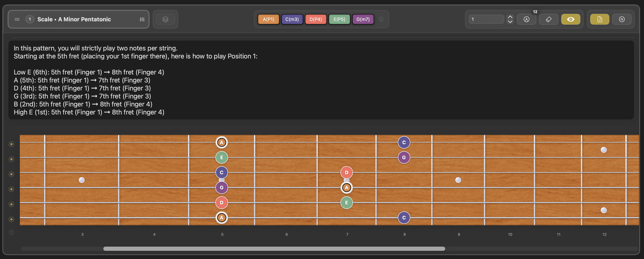Toggle the high E string radio button
Screen dimensions: 644x259
tap(11, 144)
